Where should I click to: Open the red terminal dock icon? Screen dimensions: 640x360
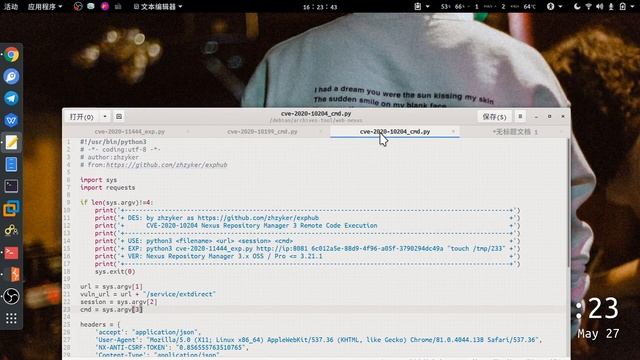[x=11, y=253]
